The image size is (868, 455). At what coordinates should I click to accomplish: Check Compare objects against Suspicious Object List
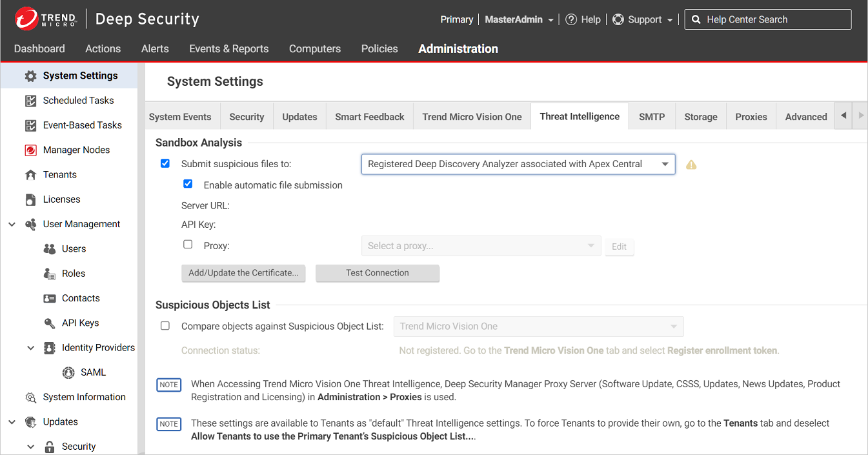pos(165,326)
